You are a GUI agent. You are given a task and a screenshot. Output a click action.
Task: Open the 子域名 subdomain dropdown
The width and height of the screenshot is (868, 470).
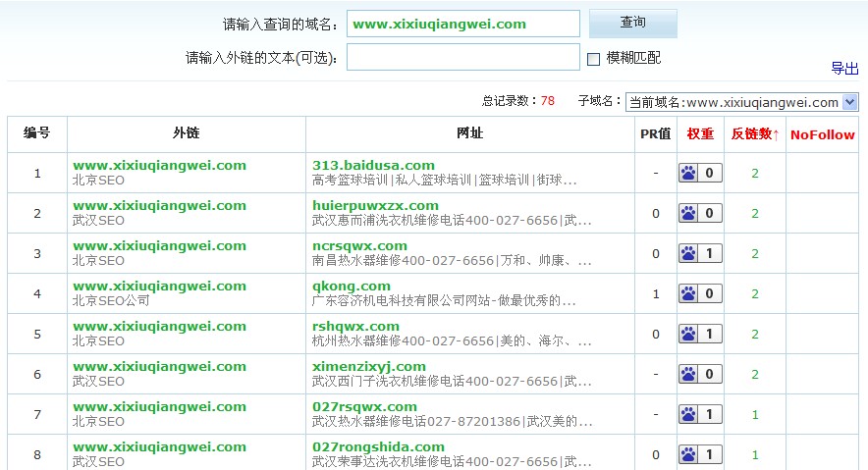(x=849, y=101)
